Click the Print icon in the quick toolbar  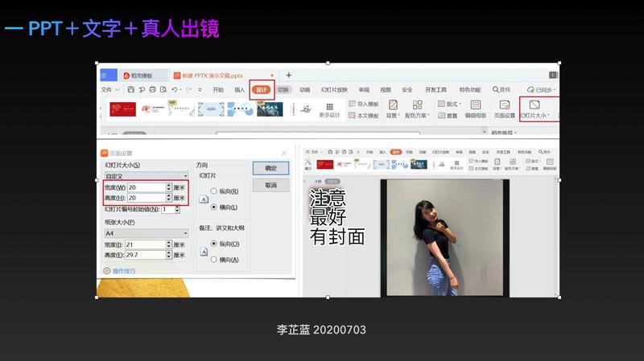(152, 89)
